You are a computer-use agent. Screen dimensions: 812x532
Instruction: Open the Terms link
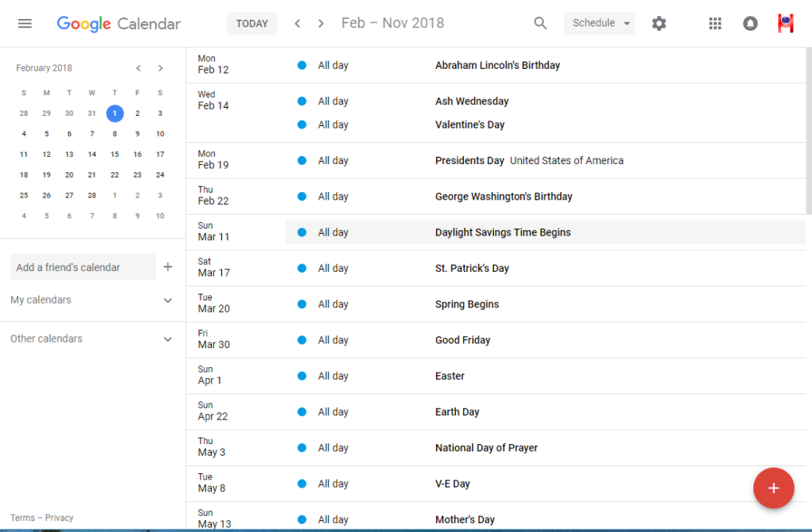pyautogui.click(x=22, y=518)
